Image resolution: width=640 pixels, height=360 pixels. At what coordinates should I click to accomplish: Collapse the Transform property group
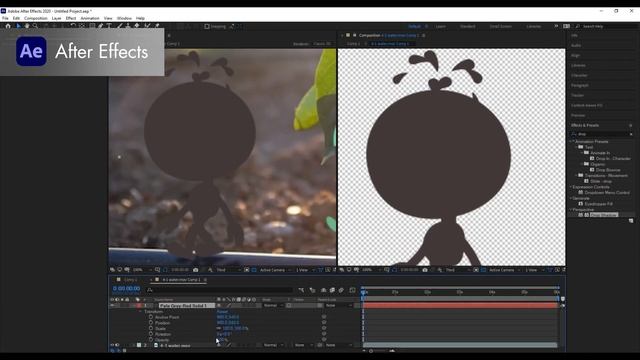click(x=140, y=311)
